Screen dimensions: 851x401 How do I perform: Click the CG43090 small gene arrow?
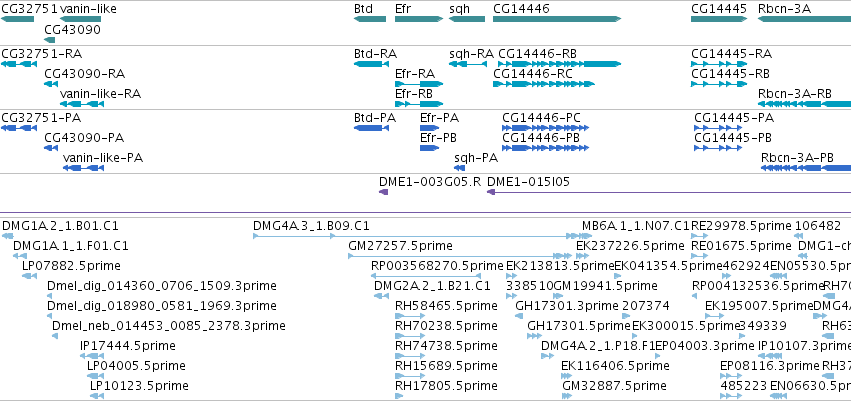[x=49, y=40]
